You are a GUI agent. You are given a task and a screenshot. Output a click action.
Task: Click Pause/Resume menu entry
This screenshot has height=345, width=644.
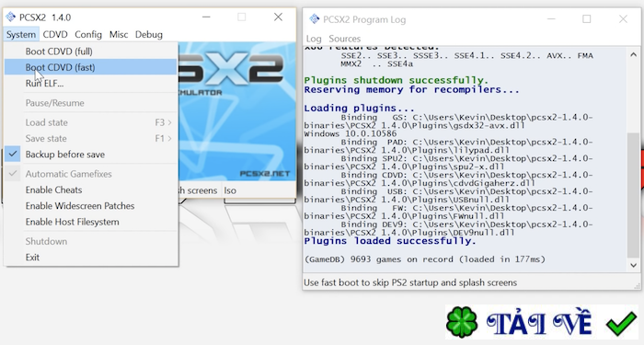coord(91,103)
